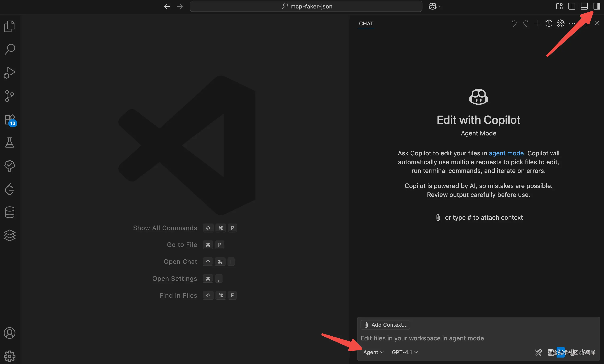This screenshot has width=604, height=364.
Task: Start a new chat with plus icon
Action: [x=537, y=24]
